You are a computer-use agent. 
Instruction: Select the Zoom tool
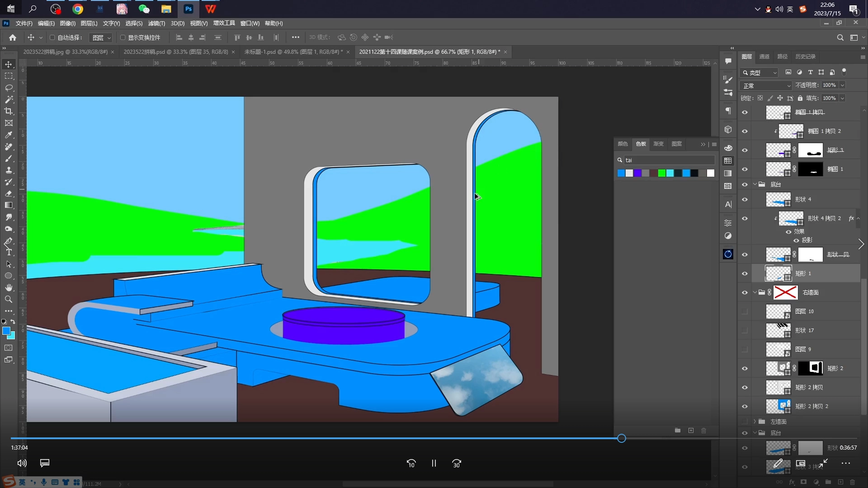[9, 299]
